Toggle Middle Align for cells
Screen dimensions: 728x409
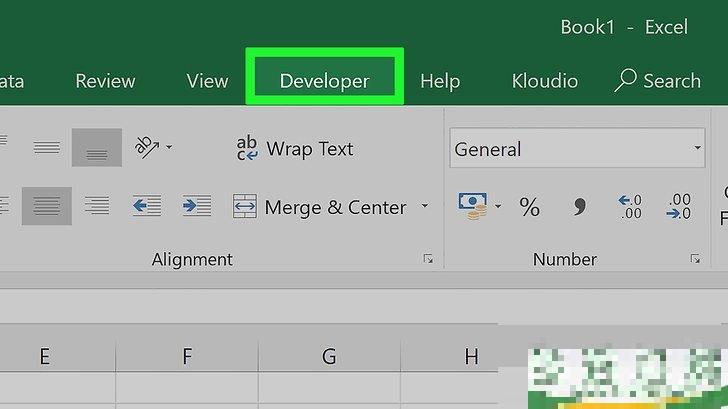[x=47, y=147]
